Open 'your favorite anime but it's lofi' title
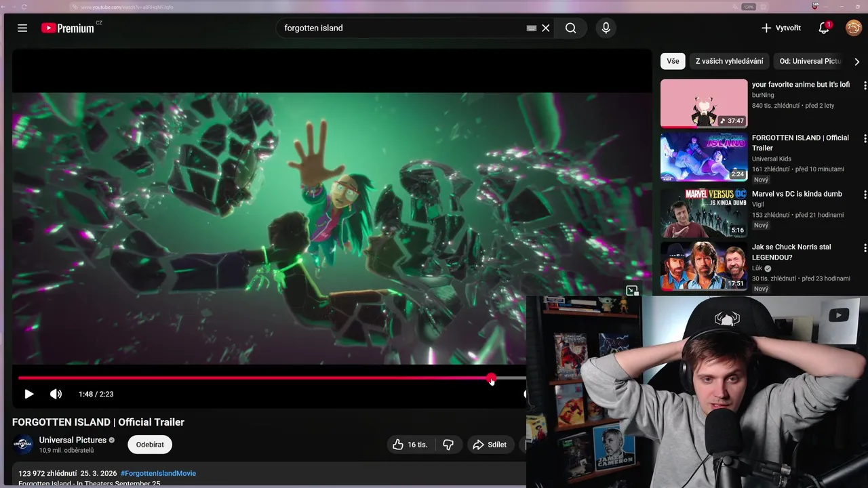Image resolution: width=868 pixels, height=488 pixels. (x=801, y=85)
